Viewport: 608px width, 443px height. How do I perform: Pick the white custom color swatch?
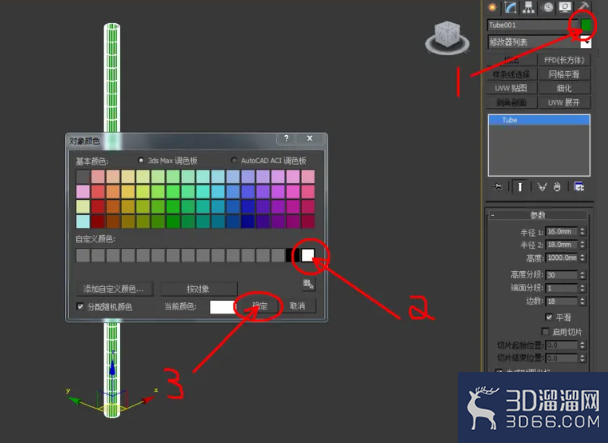pos(308,255)
